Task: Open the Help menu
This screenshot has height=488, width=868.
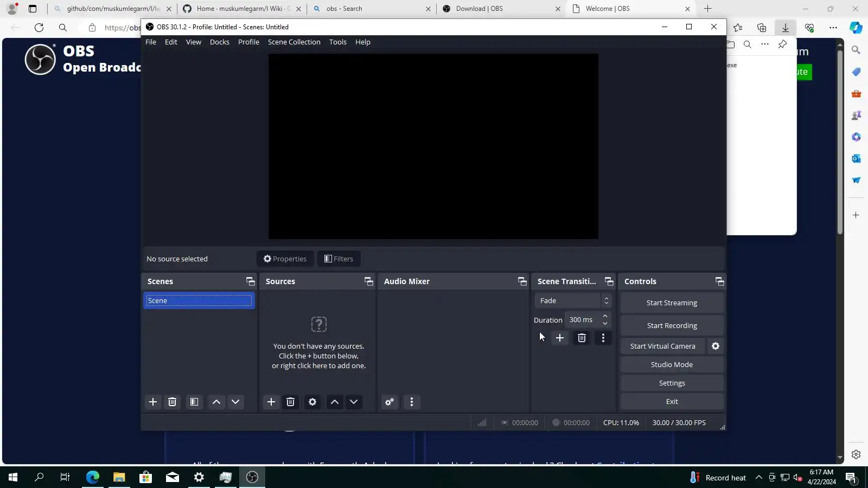Action: coord(363,42)
